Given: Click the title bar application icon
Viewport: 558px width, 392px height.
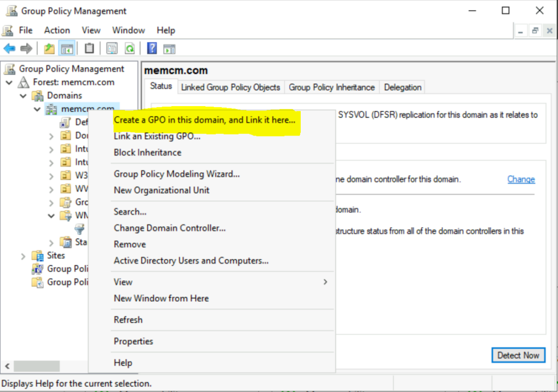Looking at the screenshot, I should click(11, 11).
